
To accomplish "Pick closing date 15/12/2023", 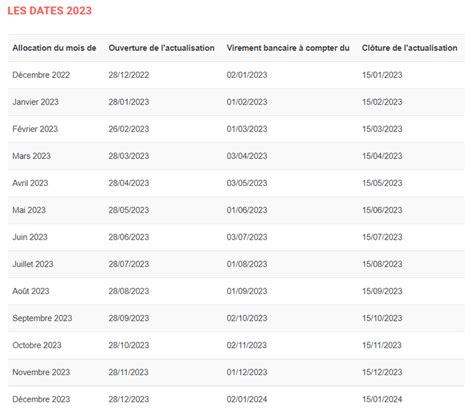I will pos(382,372).
